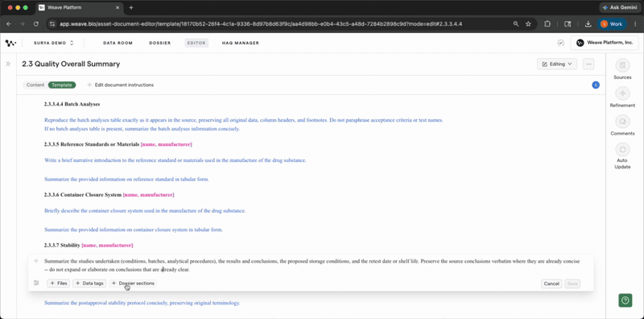The height and width of the screenshot is (319, 644).
Task: Click the postapproval stability protocol instruction
Action: (142, 303)
